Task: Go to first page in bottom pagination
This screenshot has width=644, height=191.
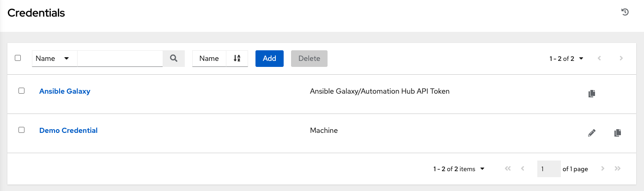Action: tap(508, 169)
